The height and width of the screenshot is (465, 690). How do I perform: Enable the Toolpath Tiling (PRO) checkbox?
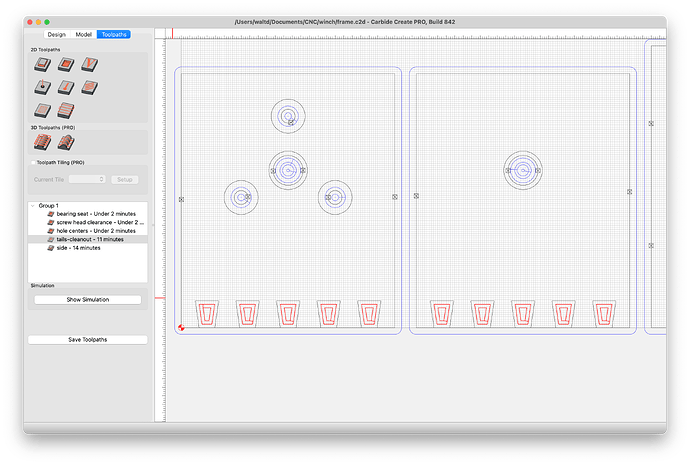point(33,162)
